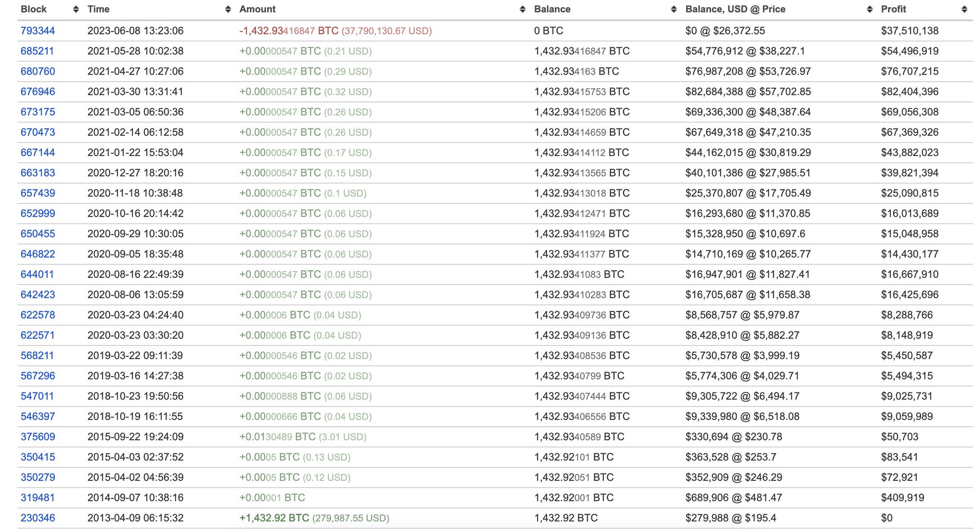Open block 650455 link
Screen dimensions: 980x531
coord(38,234)
